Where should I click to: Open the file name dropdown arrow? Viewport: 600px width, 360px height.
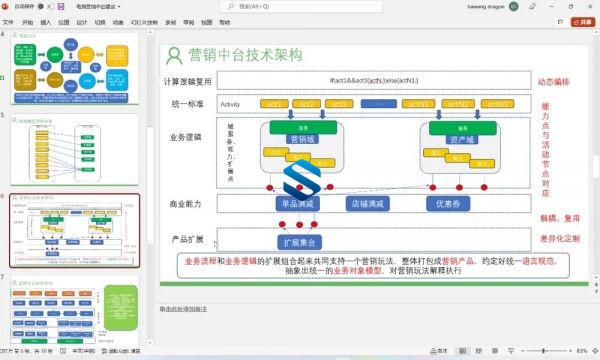click(x=119, y=7)
